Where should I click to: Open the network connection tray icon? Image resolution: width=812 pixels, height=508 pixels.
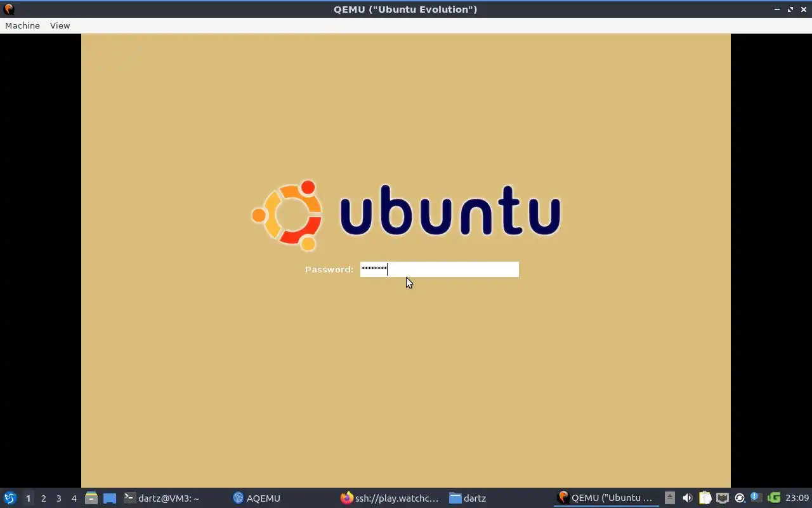click(722, 498)
